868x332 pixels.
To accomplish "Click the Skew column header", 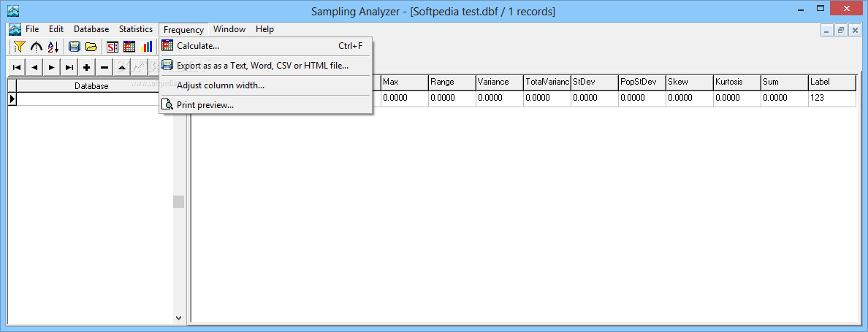I will [x=689, y=82].
